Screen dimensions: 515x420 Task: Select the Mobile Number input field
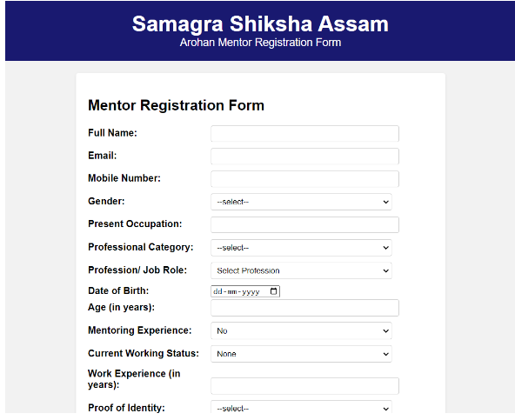tap(304, 179)
